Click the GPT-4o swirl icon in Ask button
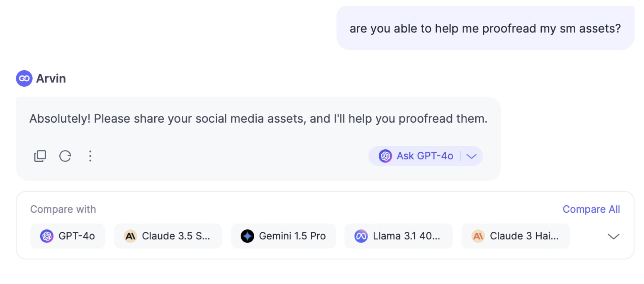The image size is (644, 284). pos(385,156)
